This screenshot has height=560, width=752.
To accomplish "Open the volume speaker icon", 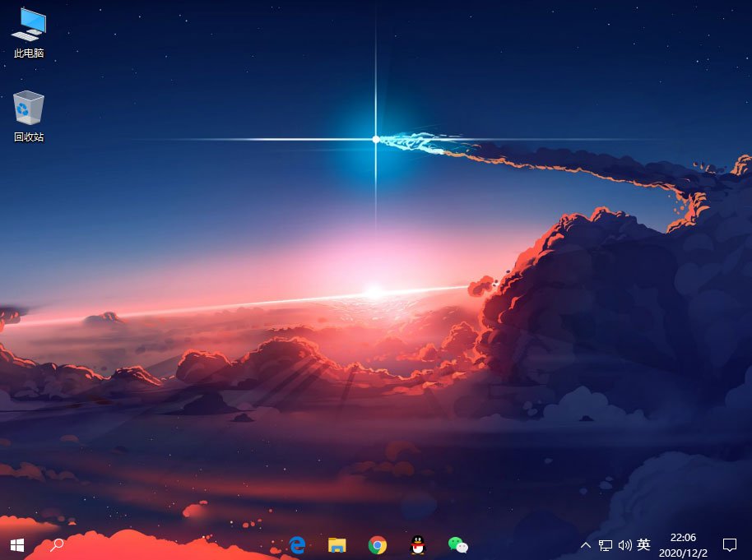I will coord(625,545).
